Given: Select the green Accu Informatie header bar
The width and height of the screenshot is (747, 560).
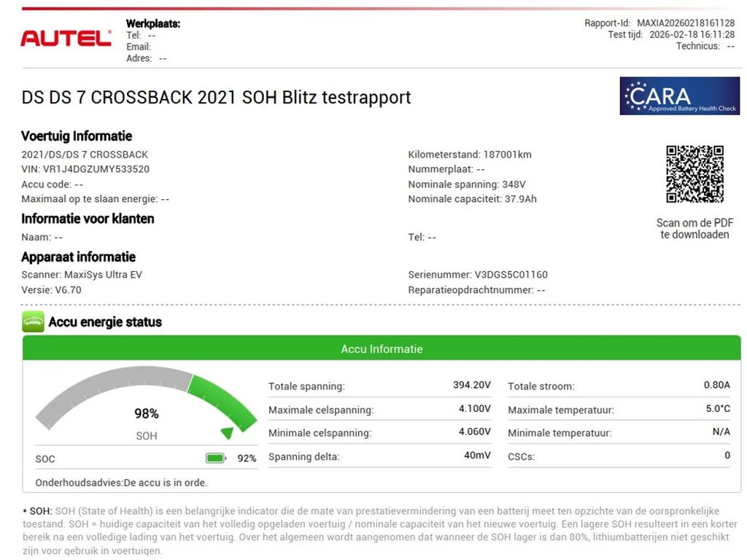Looking at the screenshot, I should coord(382,349).
